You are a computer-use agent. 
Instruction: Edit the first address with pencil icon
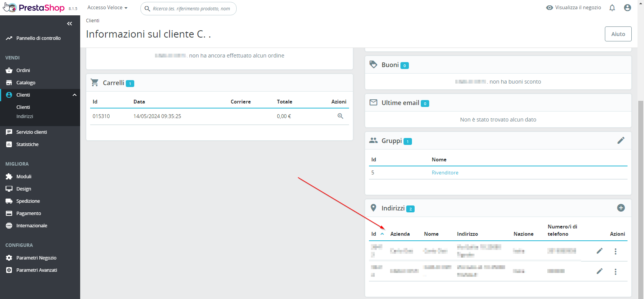(600, 251)
